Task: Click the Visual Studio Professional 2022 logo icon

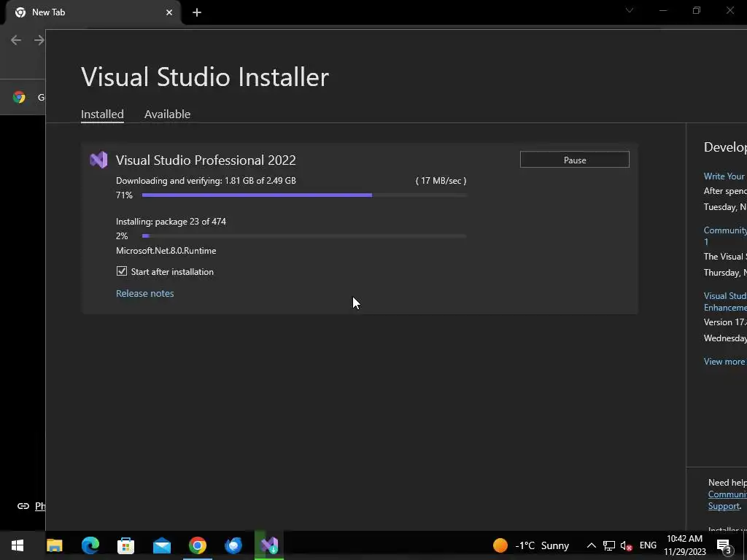Action: point(98,160)
